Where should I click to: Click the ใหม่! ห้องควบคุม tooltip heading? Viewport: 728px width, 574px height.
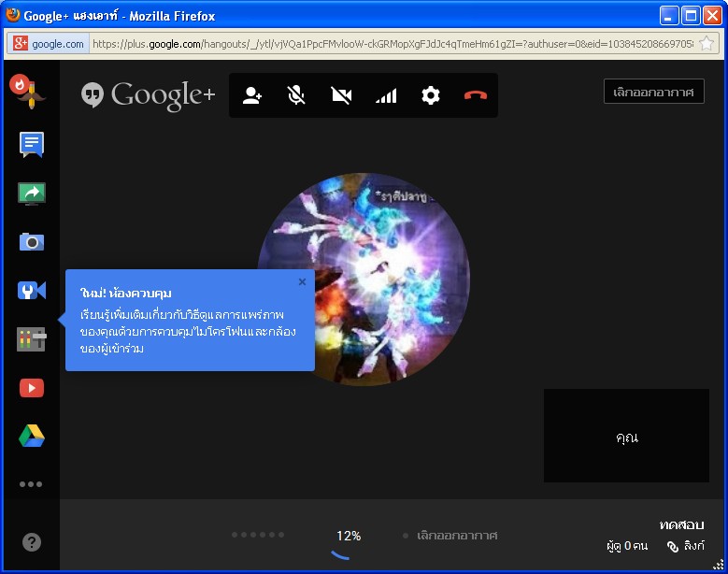[x=126, y=293]
